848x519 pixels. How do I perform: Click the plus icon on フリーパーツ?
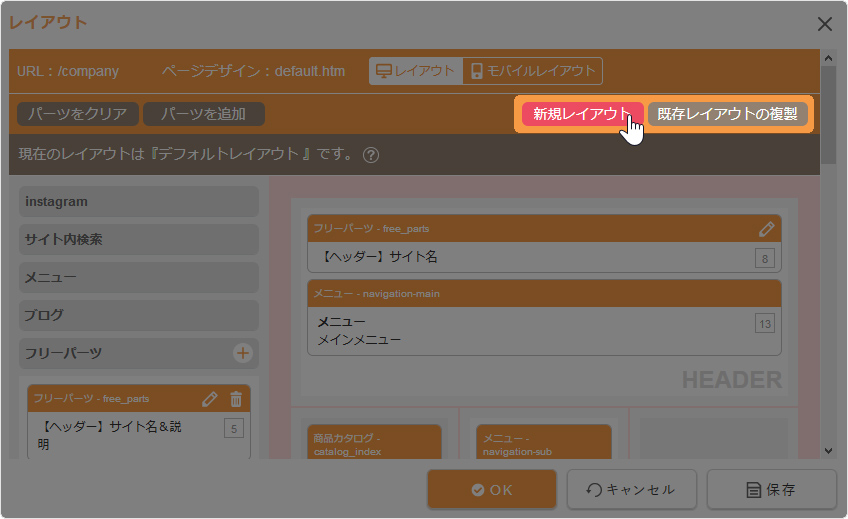pyautogui.click(x=242, y=353)
